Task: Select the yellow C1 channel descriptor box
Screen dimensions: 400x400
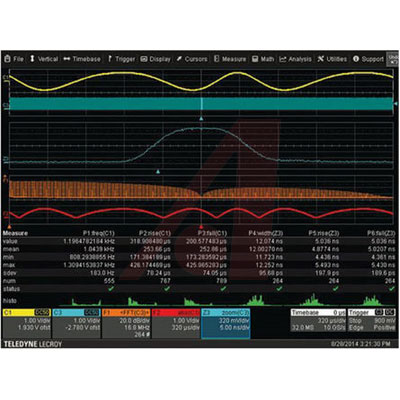Action: point(26,323)
